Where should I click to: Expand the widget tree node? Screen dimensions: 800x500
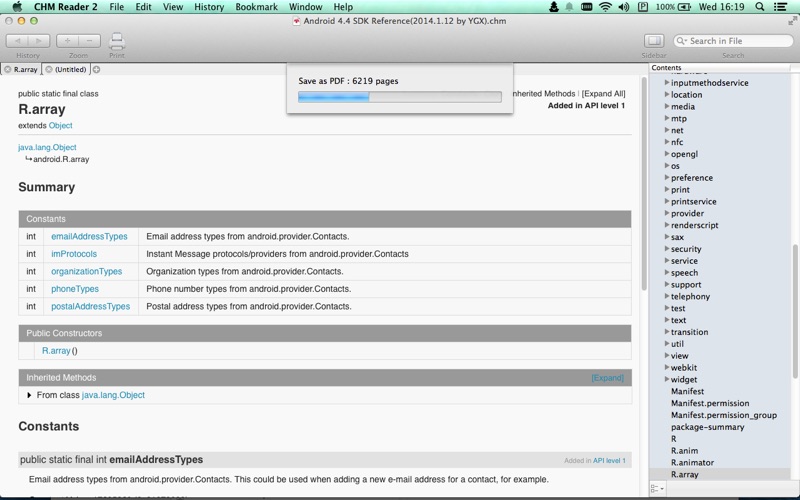[x=667, y=379]
